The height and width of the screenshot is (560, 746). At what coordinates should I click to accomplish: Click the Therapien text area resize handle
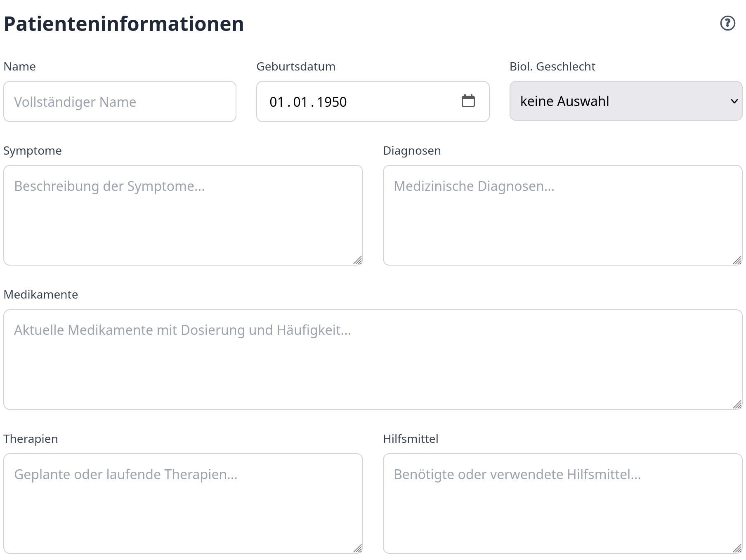(x=358, y=548)
